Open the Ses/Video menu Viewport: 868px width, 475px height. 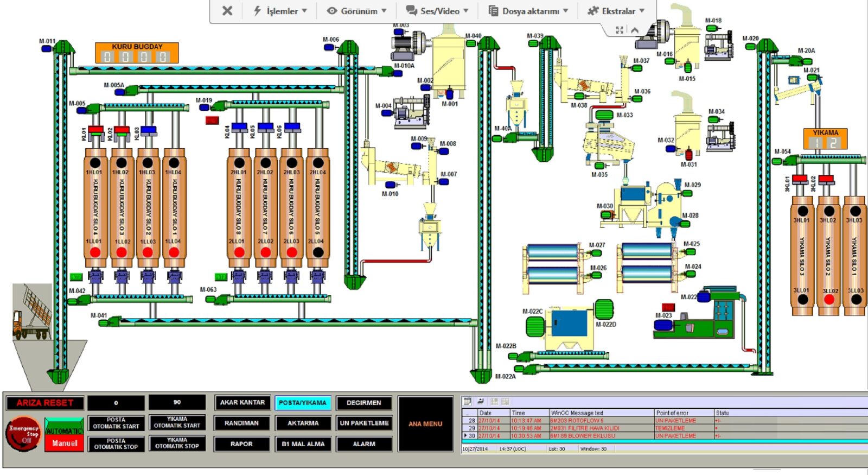[437, 11]
